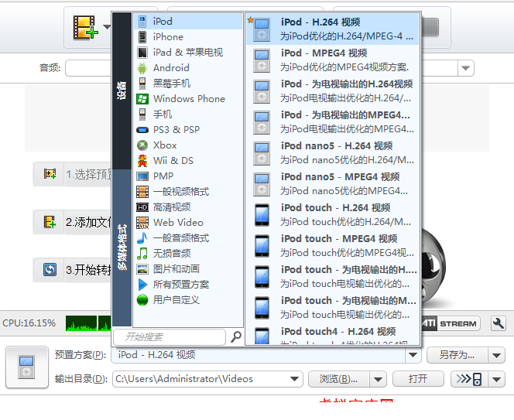Click the green CPU usage graph
The image size is (514, 420).
coord(88,323)
